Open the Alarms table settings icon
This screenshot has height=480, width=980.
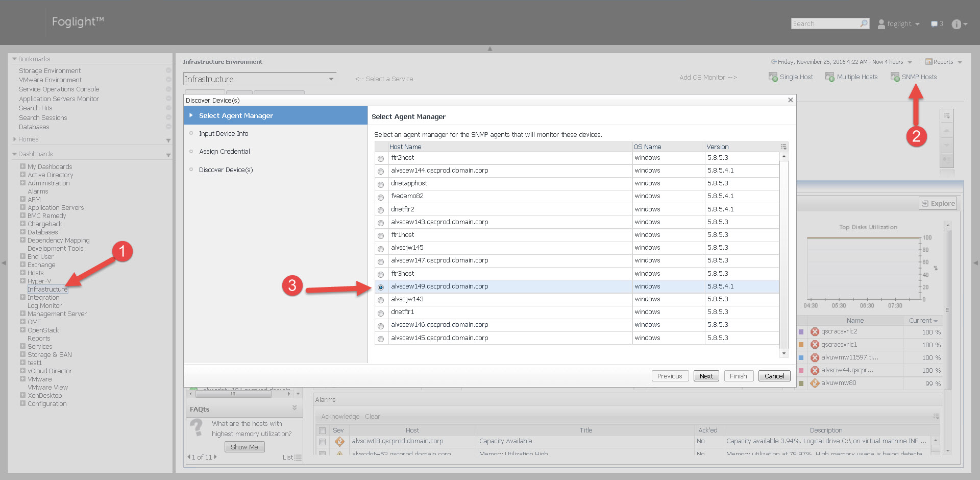pyautogui.click(x=936, y=416)
